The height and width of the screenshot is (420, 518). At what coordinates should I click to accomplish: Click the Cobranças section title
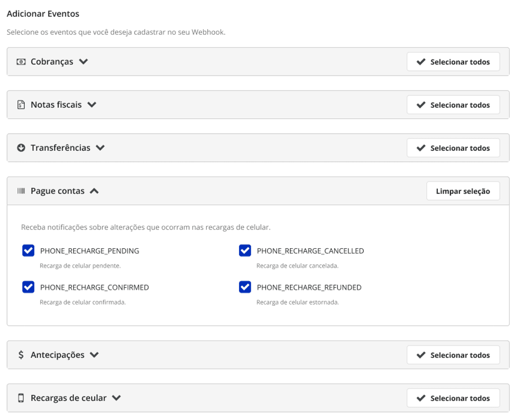(52, 62)
